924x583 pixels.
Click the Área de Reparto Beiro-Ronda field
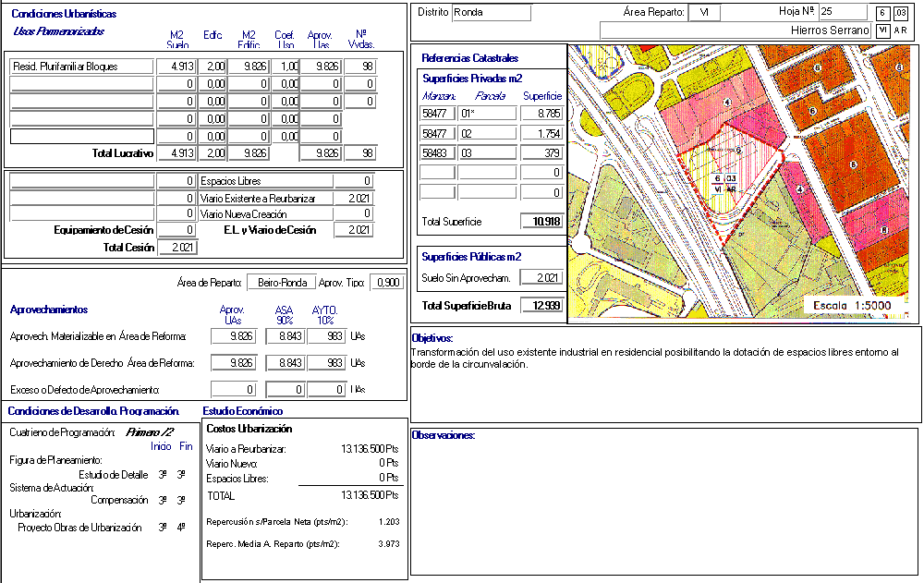pyautogui.click(x=280, y=283)
